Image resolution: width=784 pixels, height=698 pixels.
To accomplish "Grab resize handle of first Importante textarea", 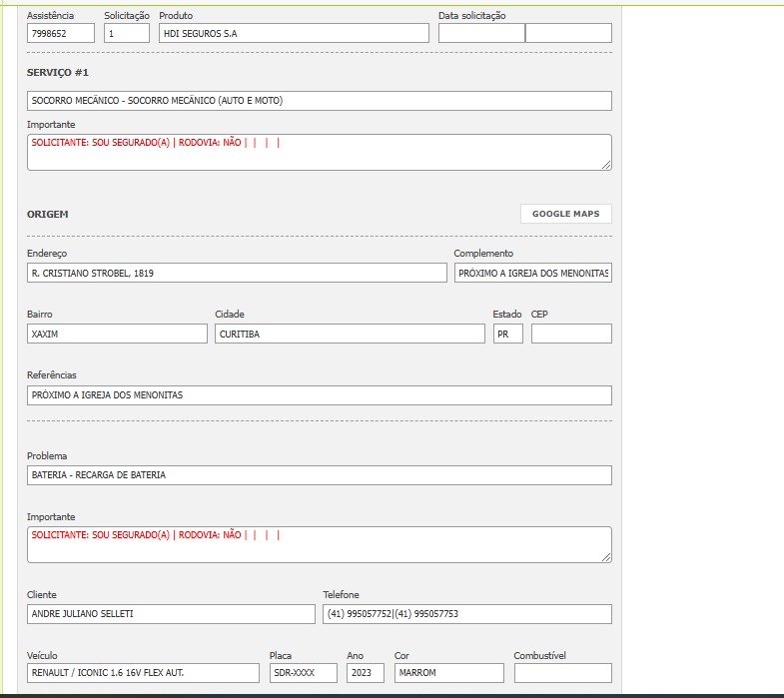I will pyautogui.click(x=606, y=165).
